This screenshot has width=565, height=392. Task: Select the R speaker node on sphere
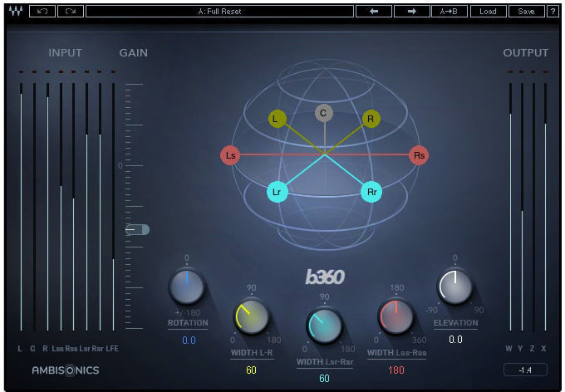[x=371, y=119]
